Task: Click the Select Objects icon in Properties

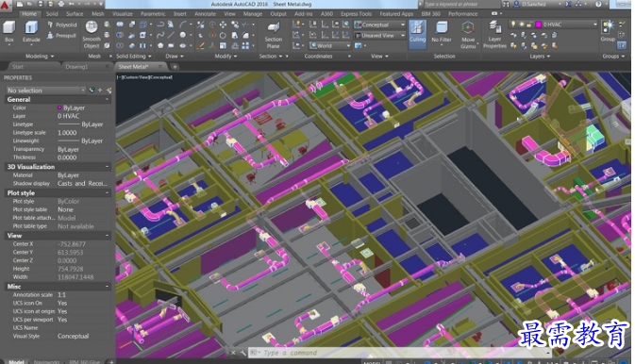Action: (x=100, y=91)
